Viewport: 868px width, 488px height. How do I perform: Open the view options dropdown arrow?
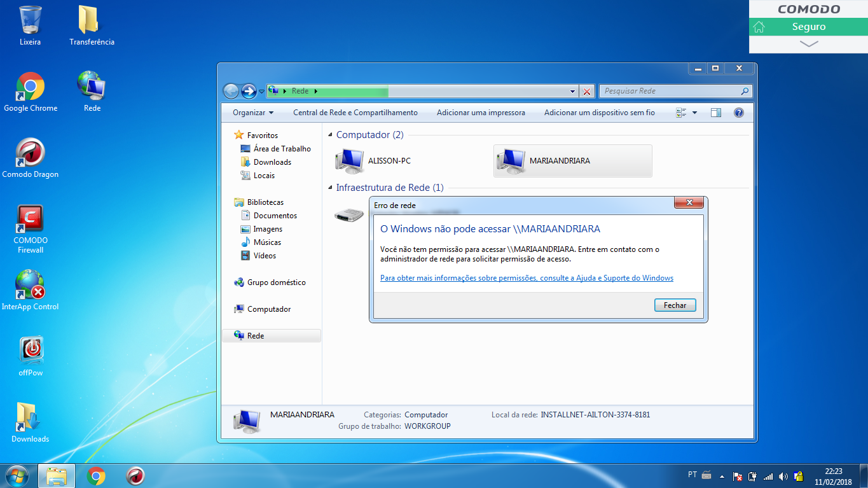pyautogui.click(x=694, y=113)
